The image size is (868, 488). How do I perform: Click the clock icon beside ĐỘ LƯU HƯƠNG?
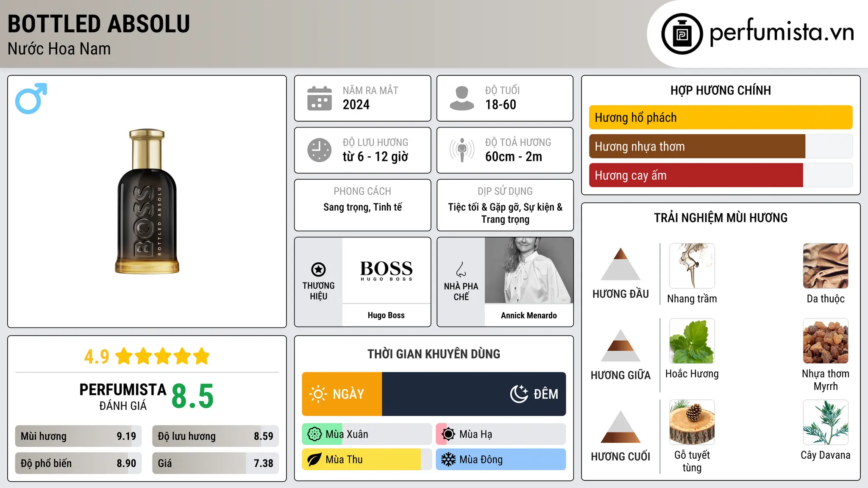click(320, 150)
